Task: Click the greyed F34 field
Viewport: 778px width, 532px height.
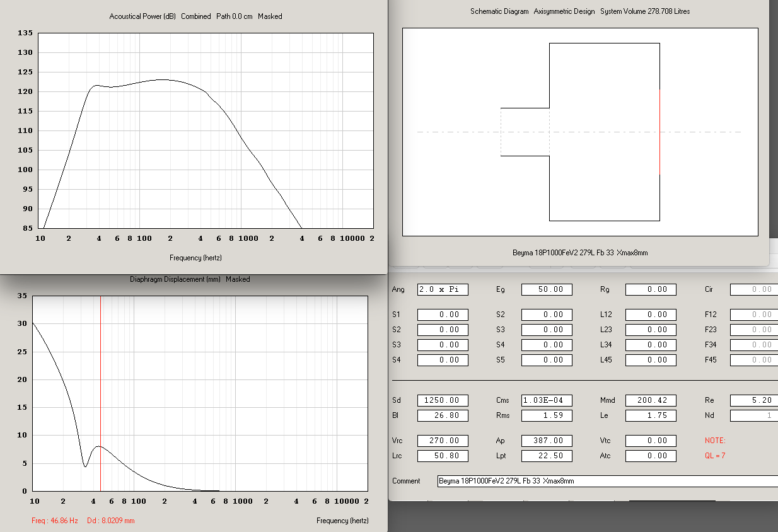Action: pyautogui.click(x=754, y=345)
